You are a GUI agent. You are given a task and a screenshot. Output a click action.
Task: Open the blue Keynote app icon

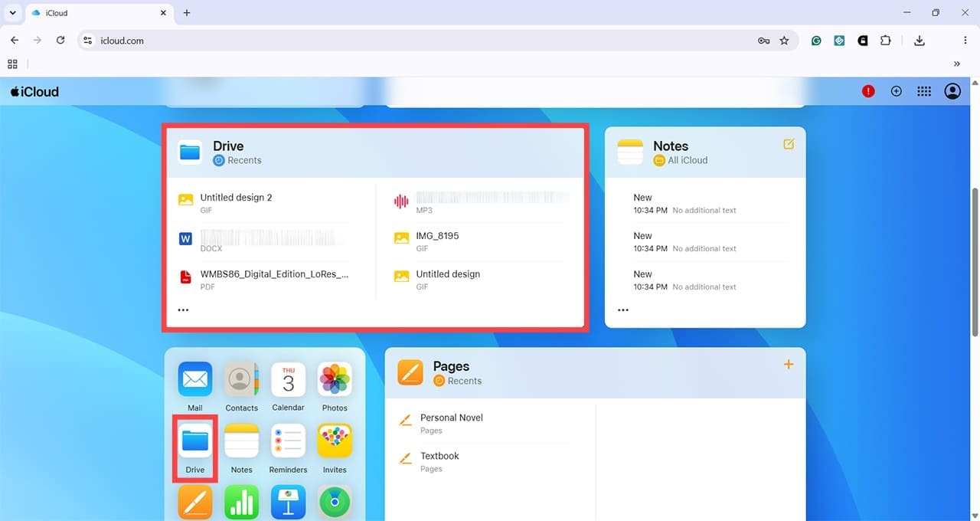coord(288,503)
